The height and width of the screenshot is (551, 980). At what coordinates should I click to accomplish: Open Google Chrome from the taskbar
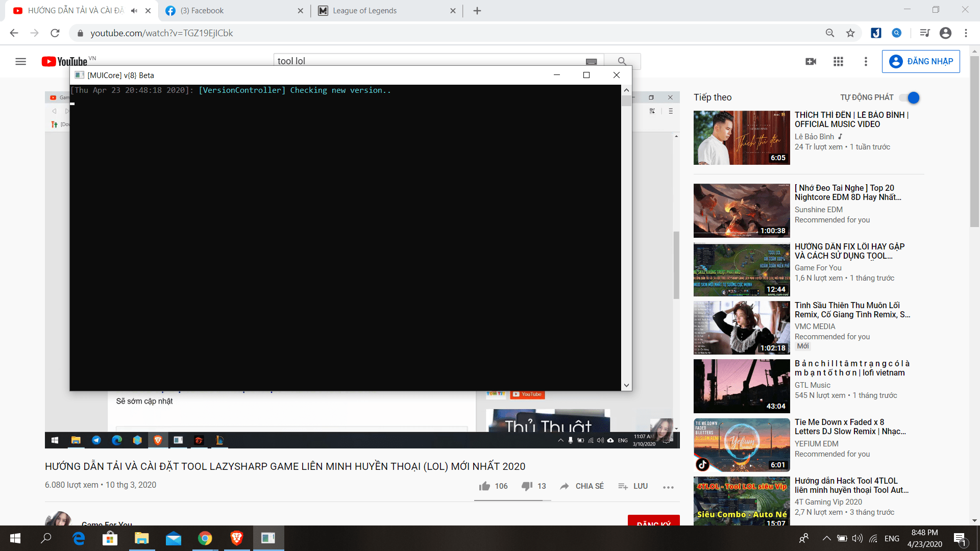[205, 538]
